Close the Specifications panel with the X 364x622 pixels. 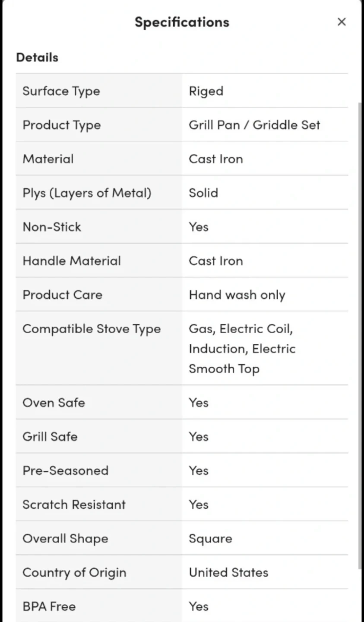pos(342,22)
